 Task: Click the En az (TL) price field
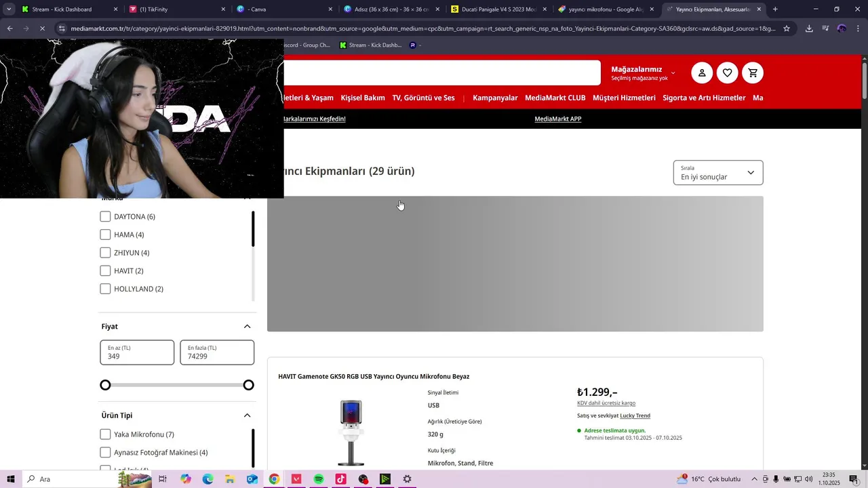click(x=137, y=352)
